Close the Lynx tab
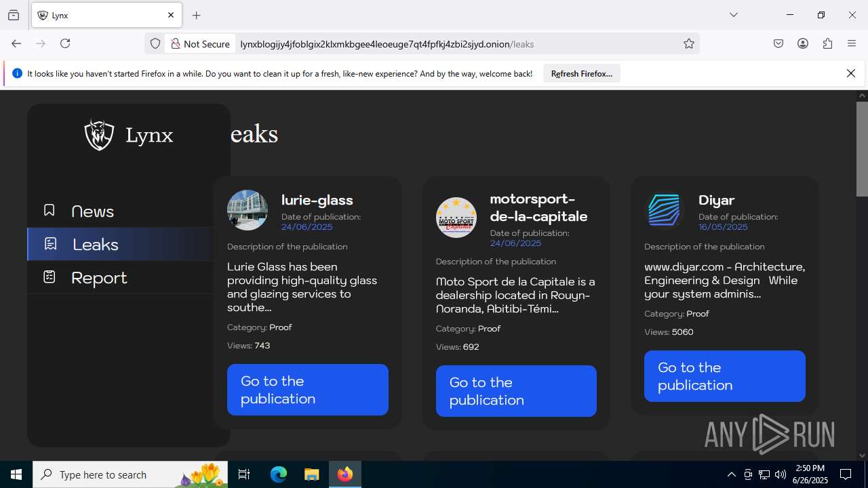The image size is (868, 488). coord(171,15)
